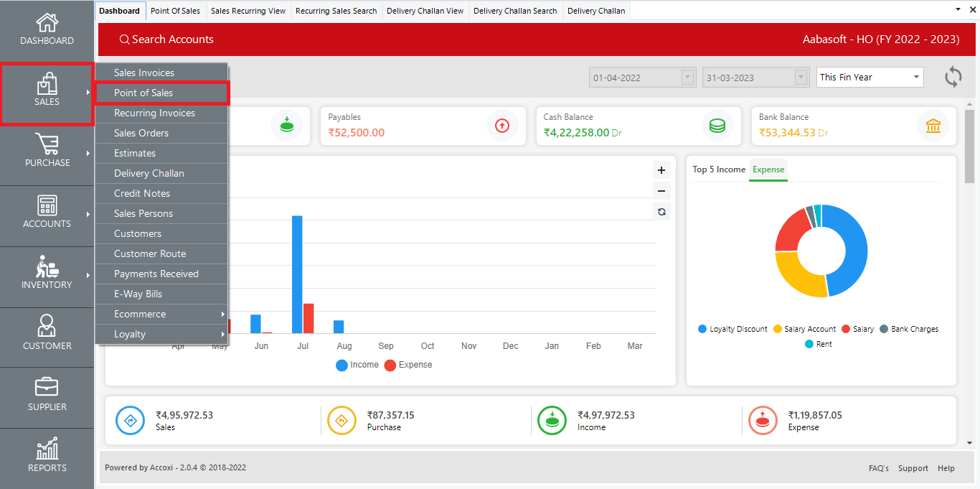The image size is (980, 489).
Task: Select Estimates menu entry
Action: [x=161, y=153]
